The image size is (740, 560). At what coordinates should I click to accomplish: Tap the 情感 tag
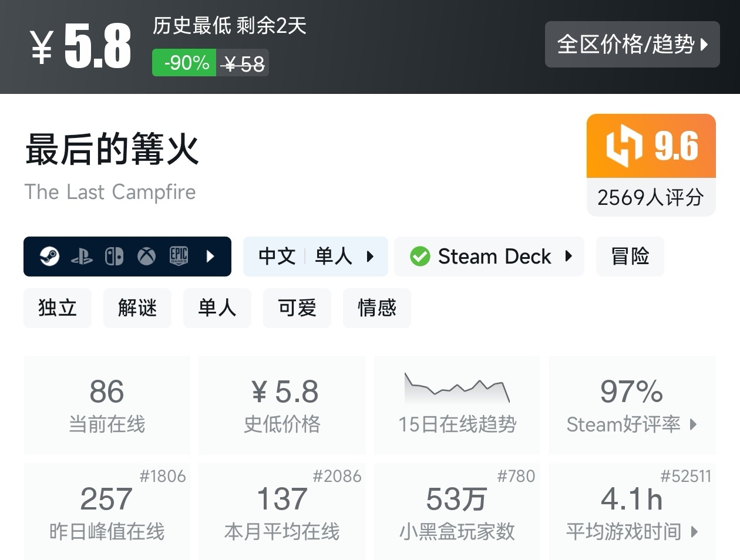coord(377,308)
